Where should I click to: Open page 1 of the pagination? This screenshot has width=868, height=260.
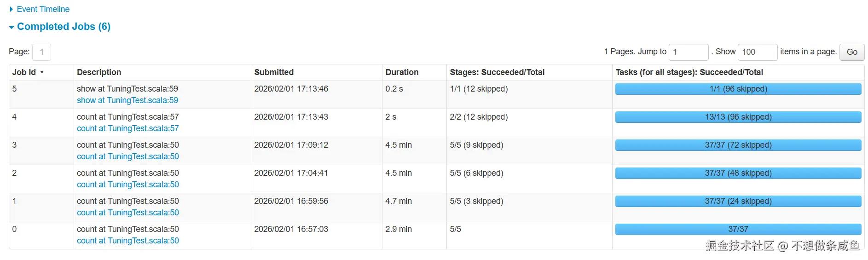click(x=41, y=52)
